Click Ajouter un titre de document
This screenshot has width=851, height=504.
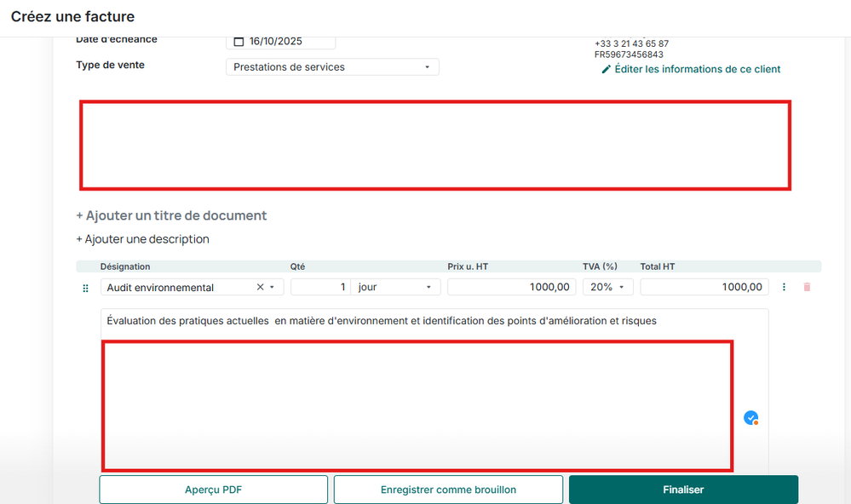(x=171, y=215)
